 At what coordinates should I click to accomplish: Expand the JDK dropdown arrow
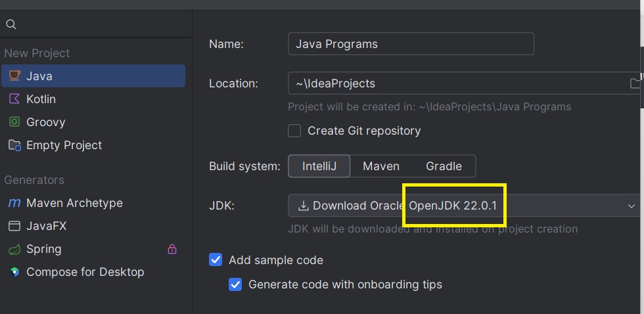coord(632,206)
